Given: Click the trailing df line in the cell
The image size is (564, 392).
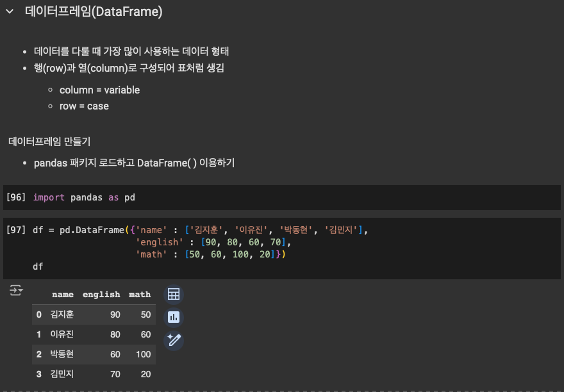Looking at the screenshot, I should click(38, 266).
